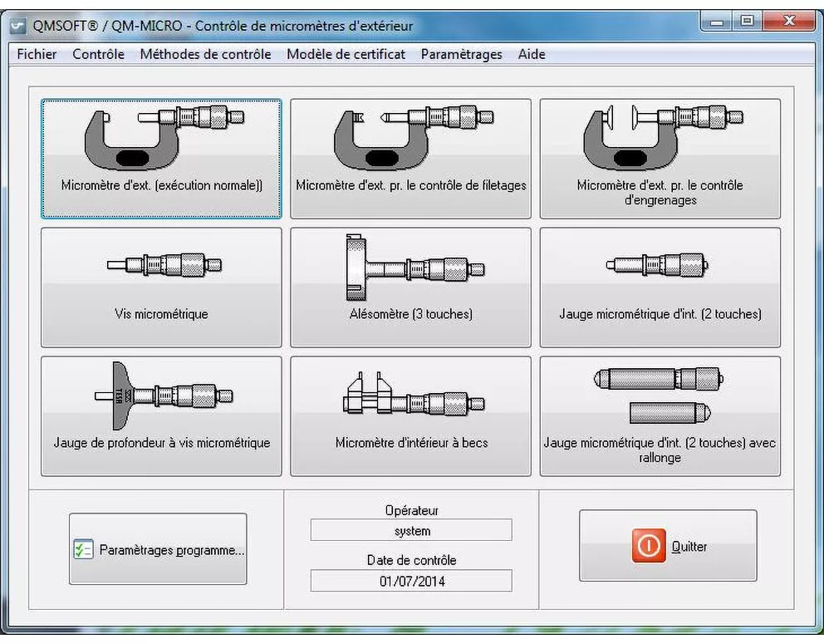Image resolution: width=824 pixels, height=644 pixels.
Task: Open the Aide menu
Action: [x=532, y=54]
